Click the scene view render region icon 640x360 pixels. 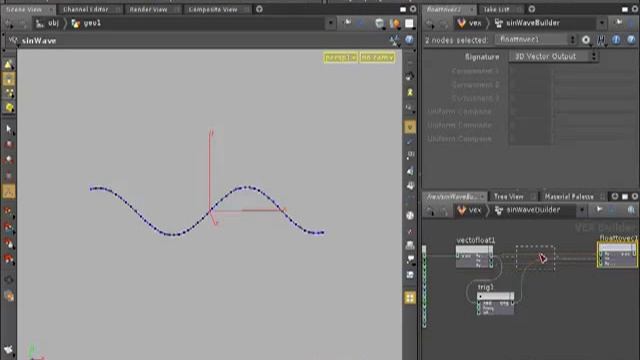click(x=395, y=23)
